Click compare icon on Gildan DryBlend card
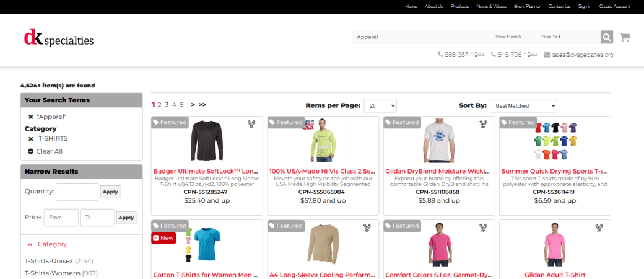 (483, 124)
